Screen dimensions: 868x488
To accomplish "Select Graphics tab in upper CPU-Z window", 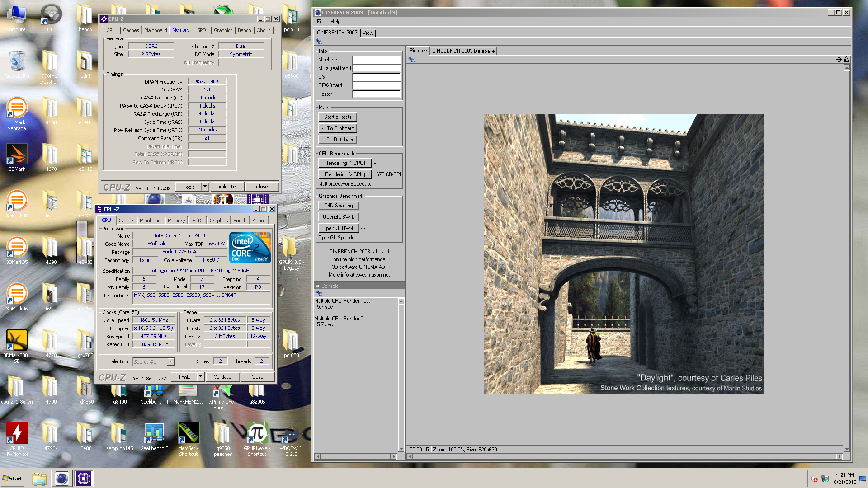I will point(223,30).
